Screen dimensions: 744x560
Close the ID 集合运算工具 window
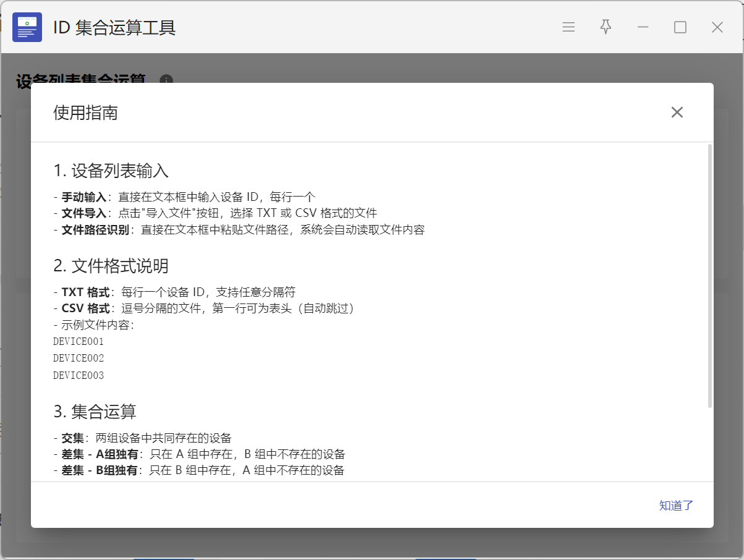(717, 27)
